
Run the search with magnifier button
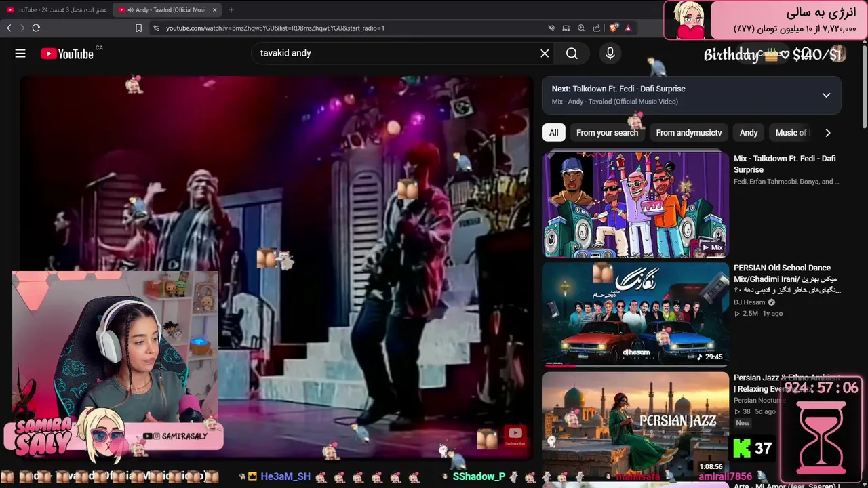(x=572, y=54)
